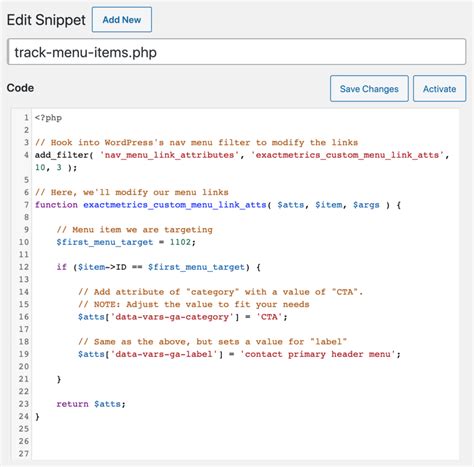Click the add_filter function call
This screenshot has width=474, height=467.
62,155
